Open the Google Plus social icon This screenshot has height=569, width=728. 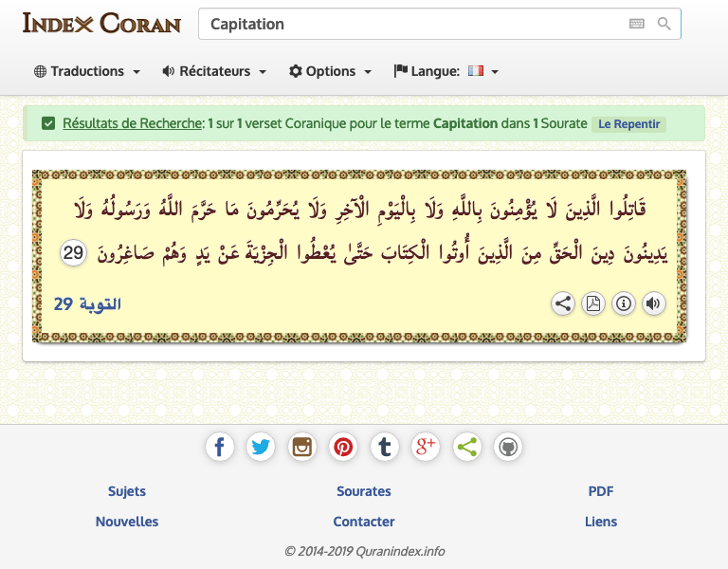click(426, 448)
